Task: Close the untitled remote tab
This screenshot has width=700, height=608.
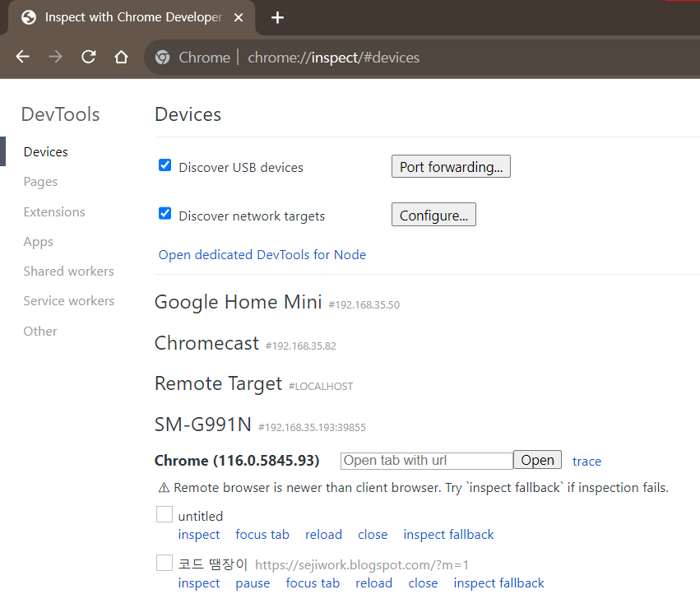Action: (373, 534)
